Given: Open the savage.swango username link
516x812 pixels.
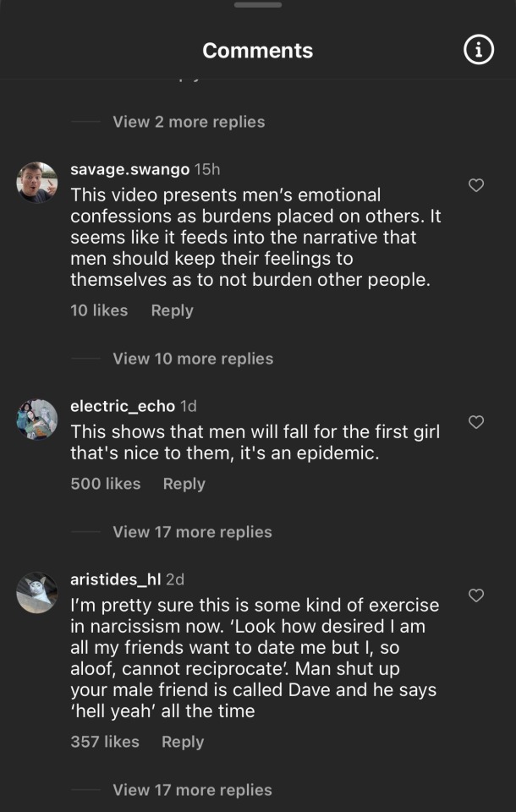Looking at the screenshot, I should 129,170.
